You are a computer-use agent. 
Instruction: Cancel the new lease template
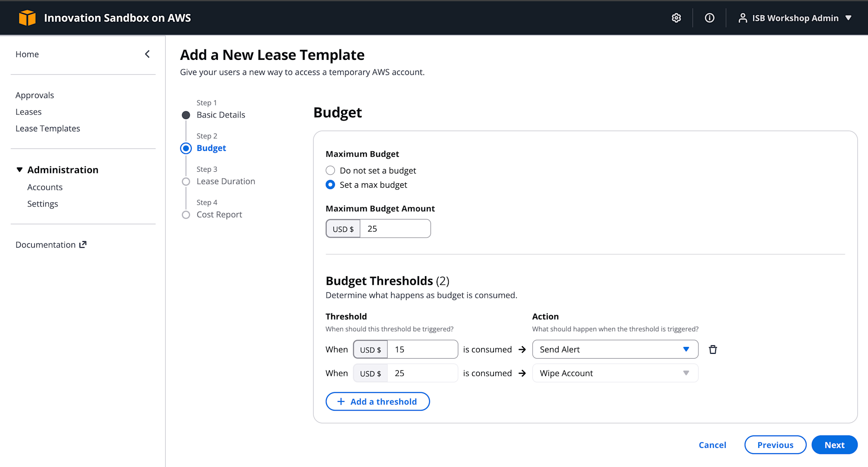pos(712,445)
